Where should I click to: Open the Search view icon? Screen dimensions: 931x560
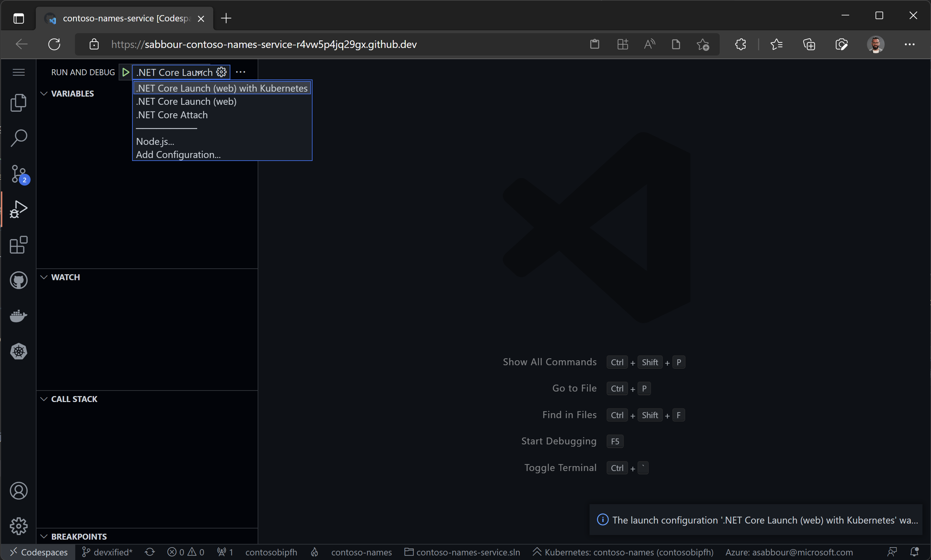[18, 138]
